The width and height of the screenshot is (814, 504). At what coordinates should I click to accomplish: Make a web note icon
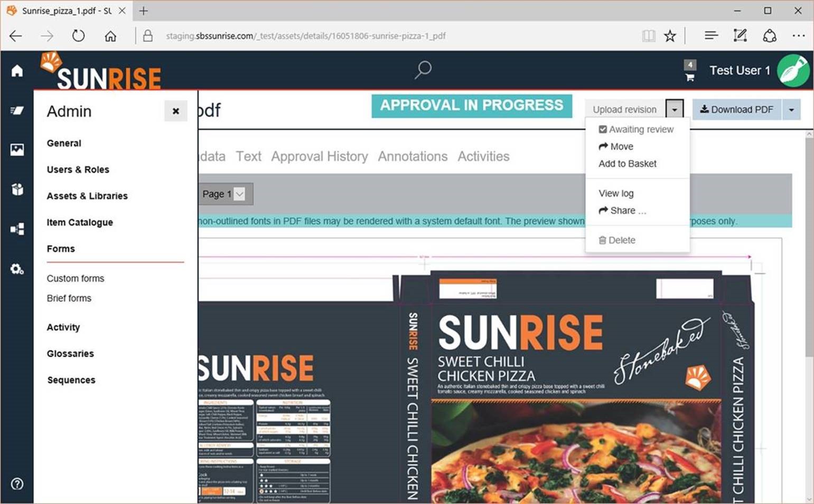click(740, 36)
